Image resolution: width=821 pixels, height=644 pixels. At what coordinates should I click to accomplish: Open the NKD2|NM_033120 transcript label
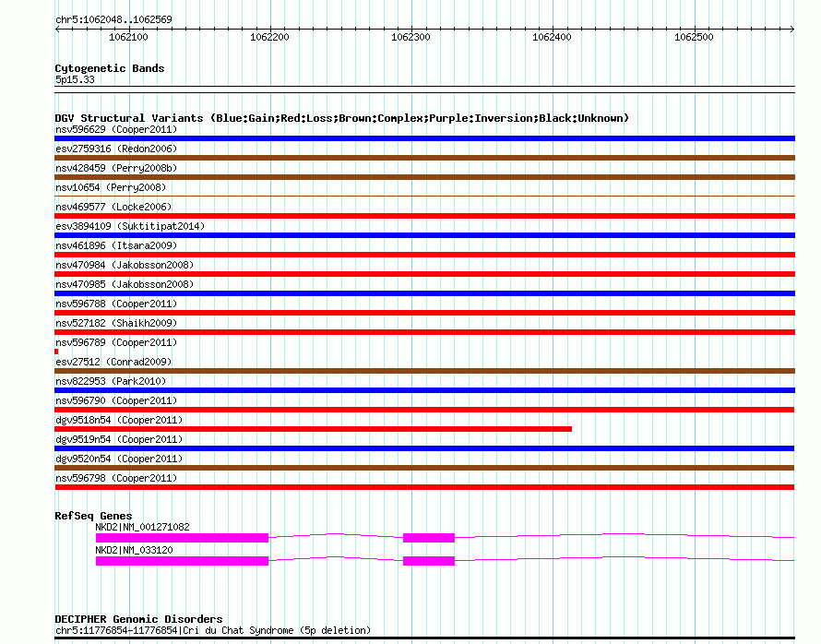(x=134, y=550)
